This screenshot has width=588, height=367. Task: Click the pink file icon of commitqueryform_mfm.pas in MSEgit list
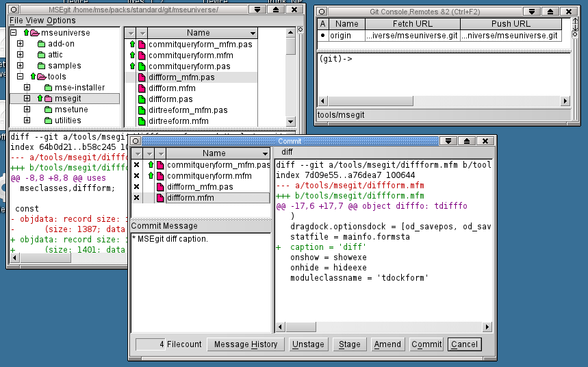[x=142, y=45]
